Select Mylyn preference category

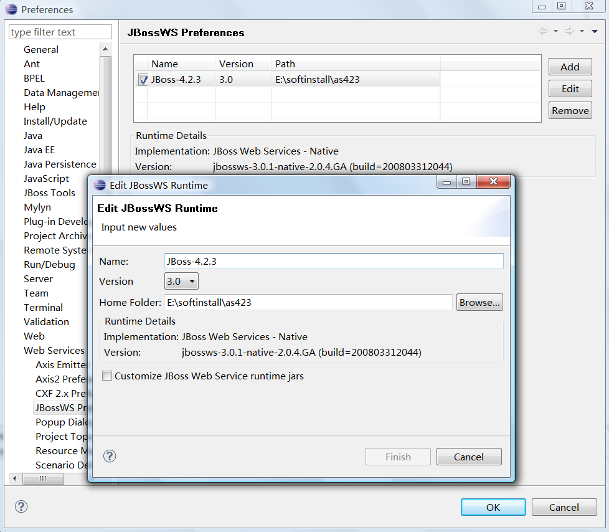pos(37,207)
